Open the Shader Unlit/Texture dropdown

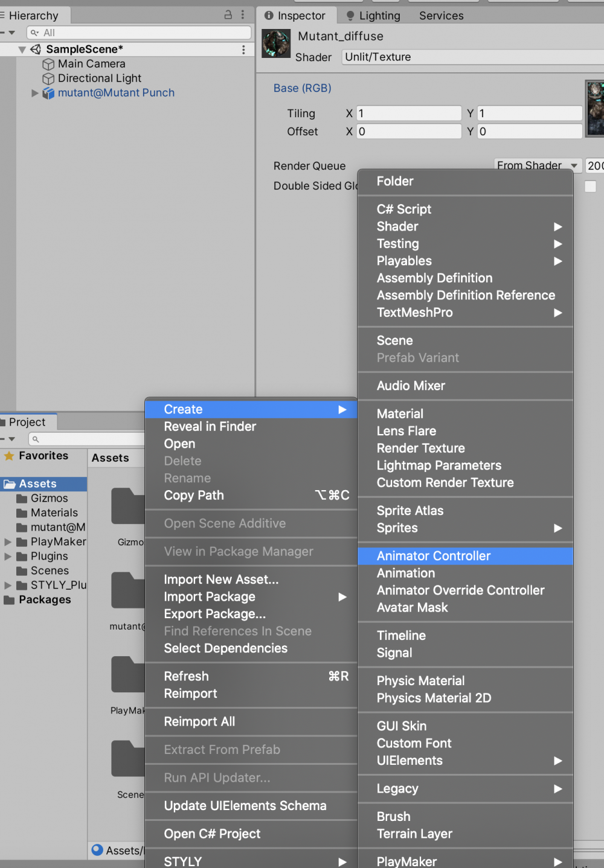(x=473, y=57)
